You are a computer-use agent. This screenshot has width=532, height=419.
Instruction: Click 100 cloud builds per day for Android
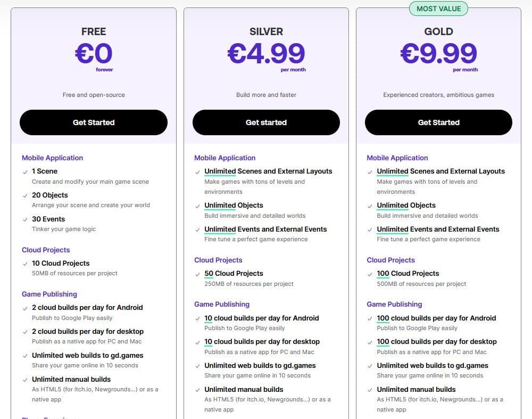tap(436, 318)
